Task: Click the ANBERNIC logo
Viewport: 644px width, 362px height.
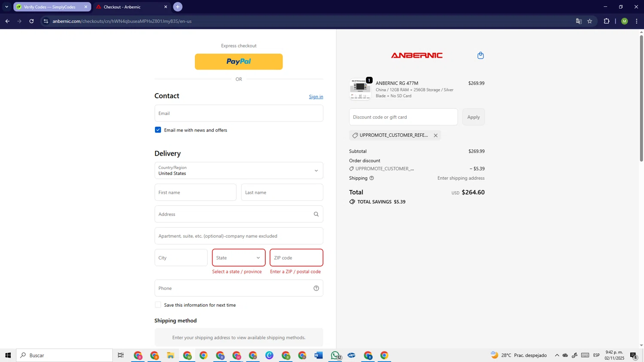Action: pyautogui.click(x=417, y=55)
